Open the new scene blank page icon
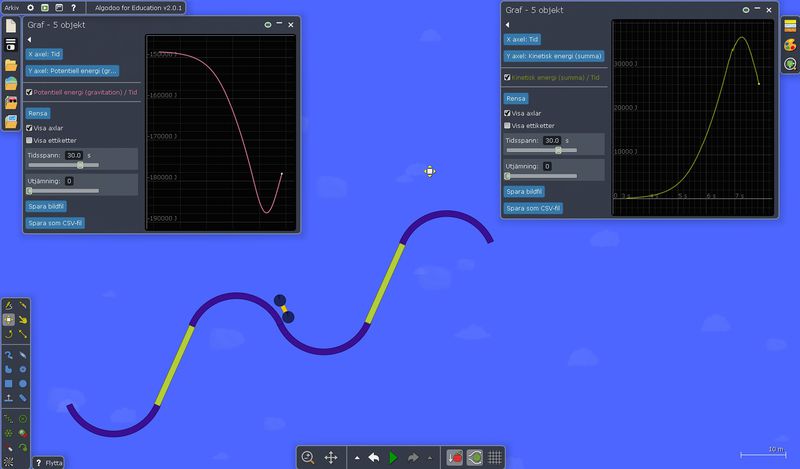 click(11, 26)
